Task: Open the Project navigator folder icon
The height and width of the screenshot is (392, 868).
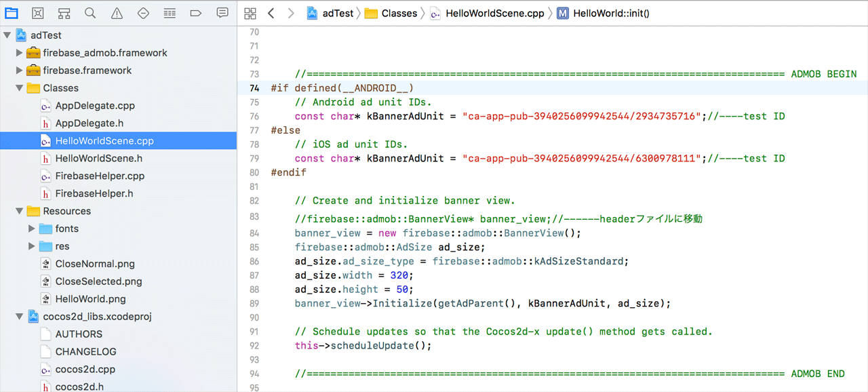Action: 12,13
